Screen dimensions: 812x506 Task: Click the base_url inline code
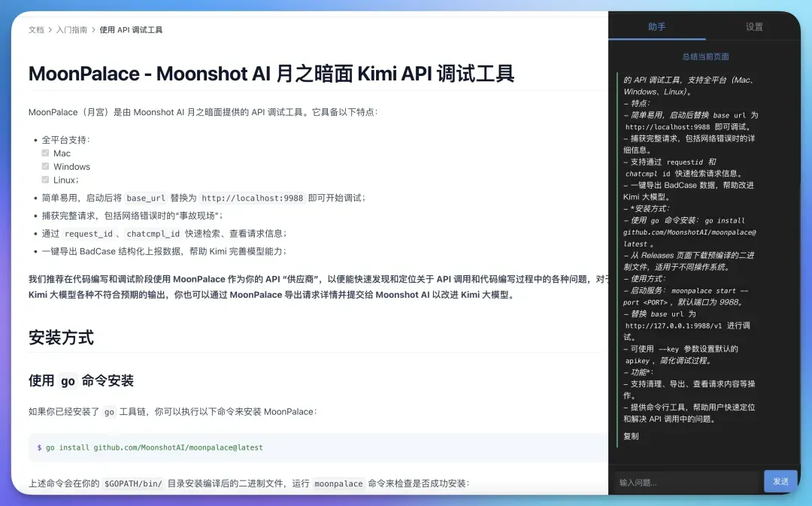point(145,198)
